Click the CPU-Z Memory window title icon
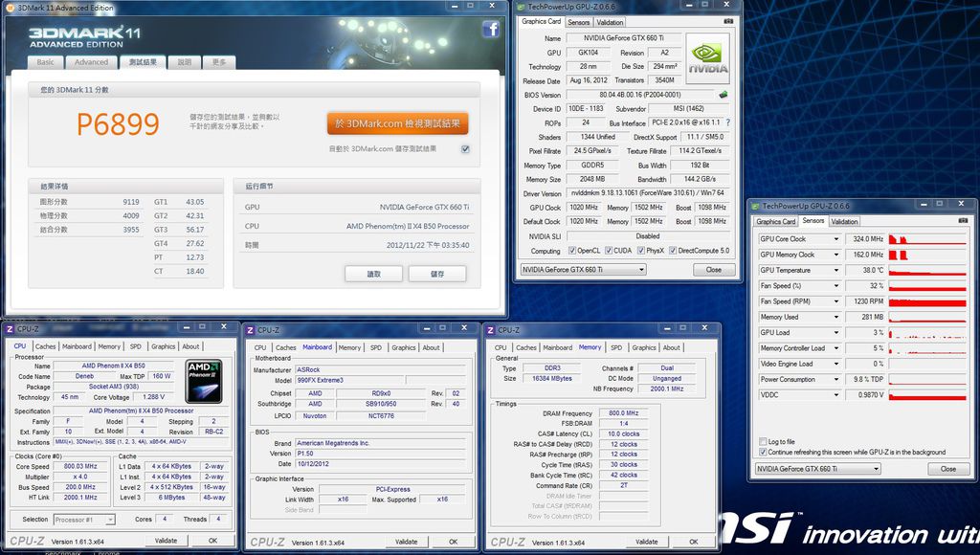Screen dimensions: 980x555 point(491,330)
